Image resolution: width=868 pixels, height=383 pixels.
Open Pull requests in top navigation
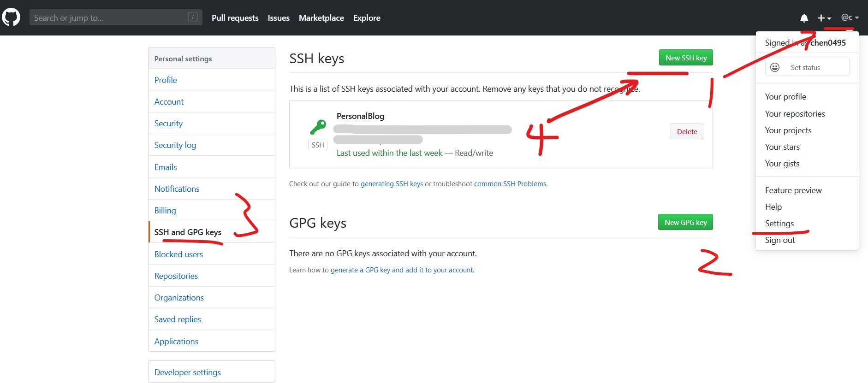click(235, 18)
